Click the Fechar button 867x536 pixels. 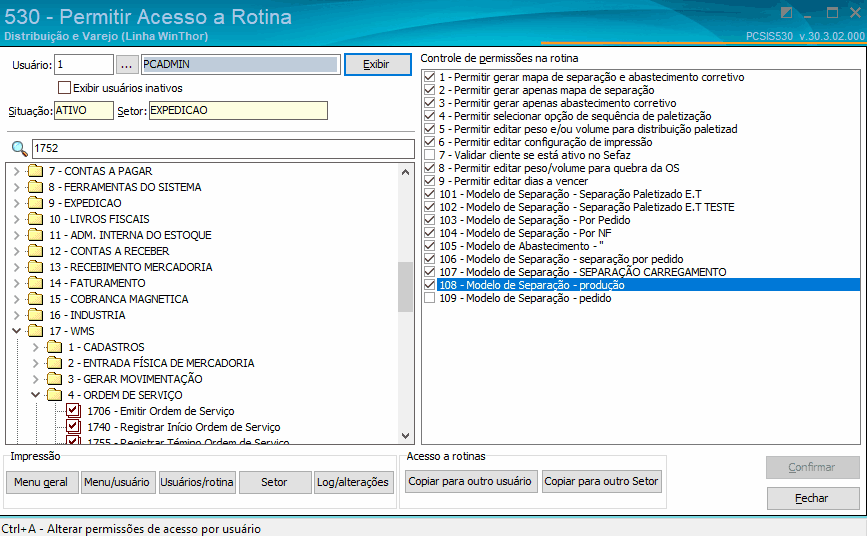pos(812,498)
